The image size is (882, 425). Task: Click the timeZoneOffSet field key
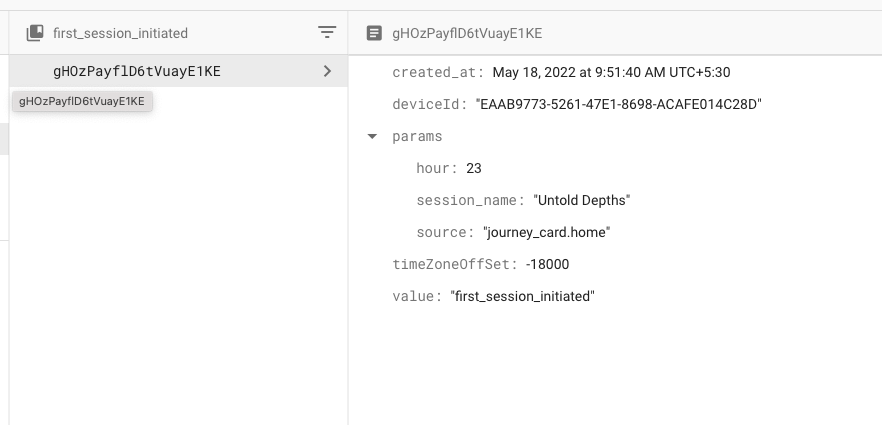pos(454,264)
